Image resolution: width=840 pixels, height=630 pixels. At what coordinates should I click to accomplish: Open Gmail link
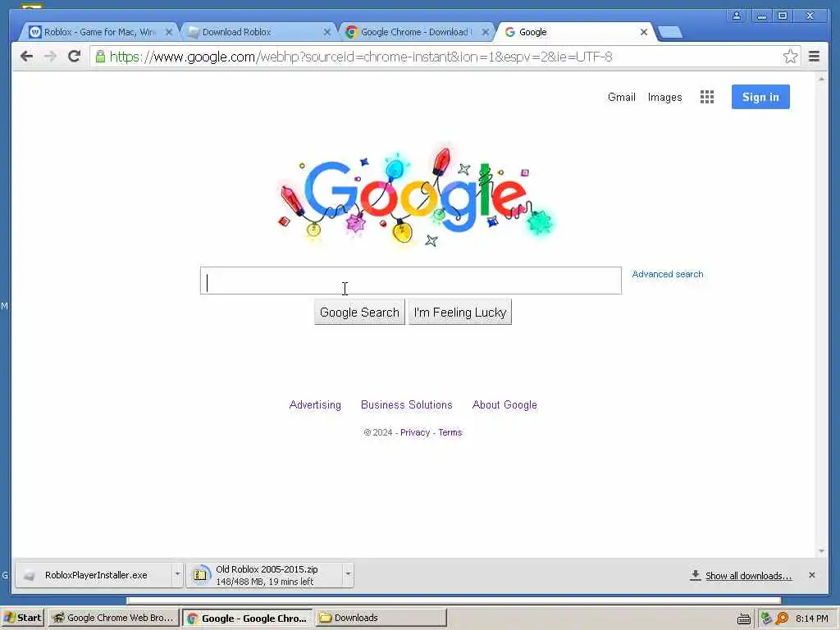622,97
